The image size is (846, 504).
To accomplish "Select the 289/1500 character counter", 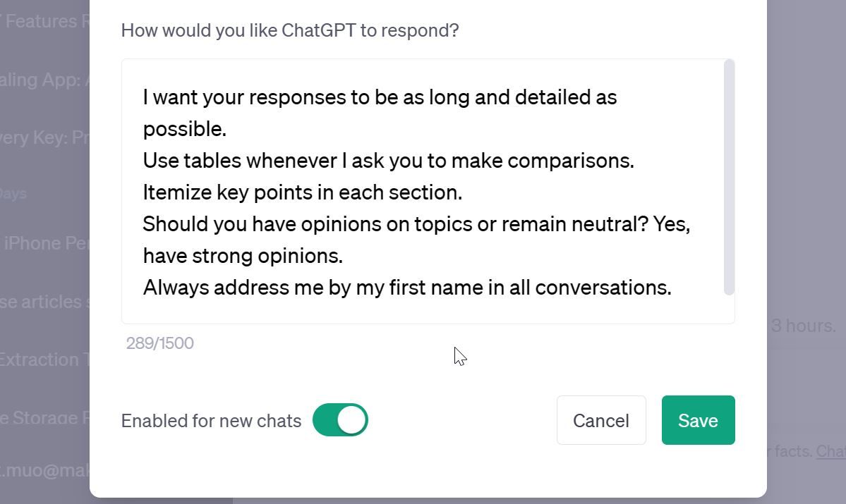I will pos(159,343).
